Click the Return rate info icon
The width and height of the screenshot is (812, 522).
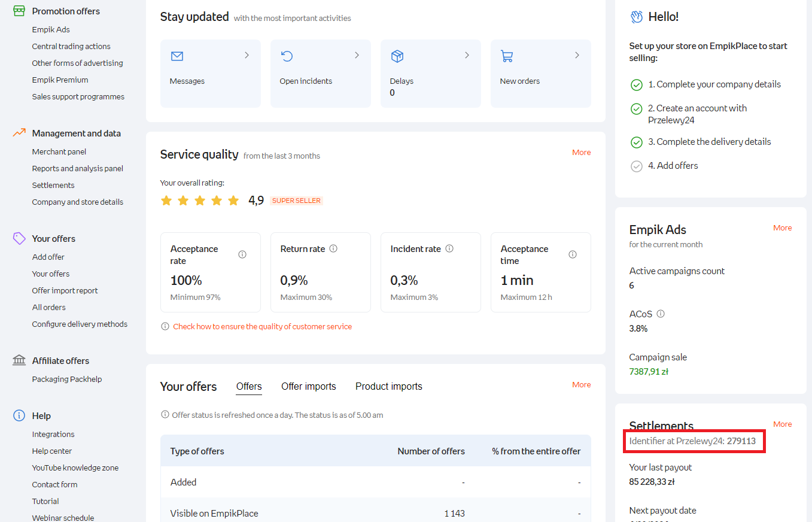point(333,248)
